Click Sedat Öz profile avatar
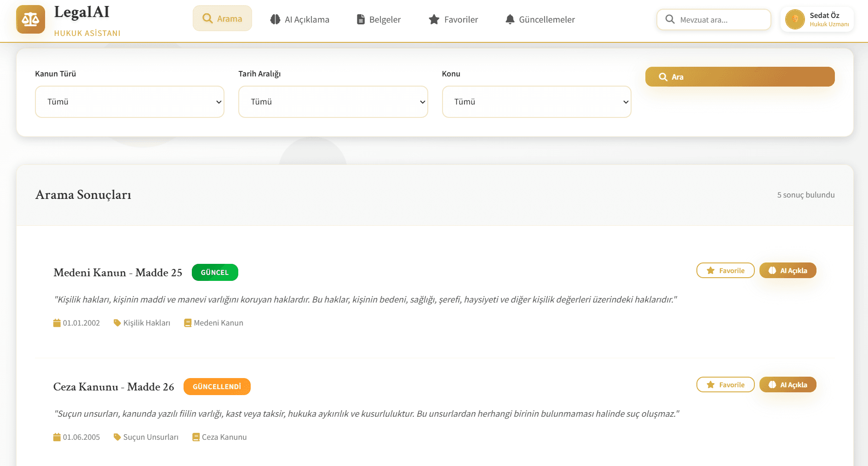This screenshot has width=868, height=466. [x=794, y=19]
